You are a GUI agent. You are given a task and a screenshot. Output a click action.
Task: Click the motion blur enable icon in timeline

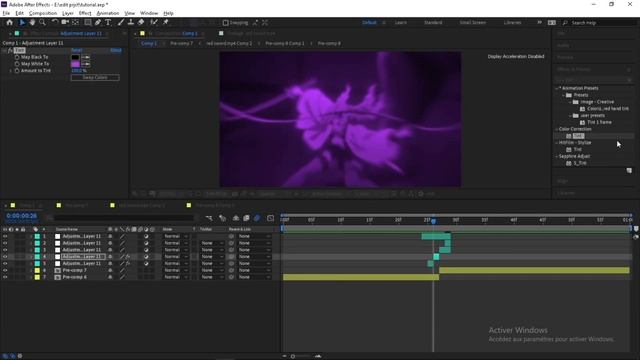click(x=257, y=218)
